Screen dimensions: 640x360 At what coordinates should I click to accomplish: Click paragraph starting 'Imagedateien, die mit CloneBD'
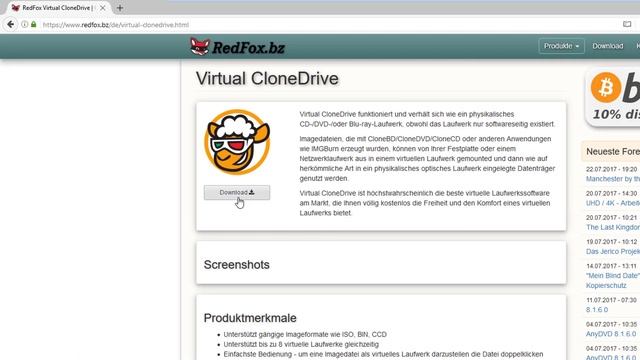pyautogui.click(x=427, y=158)
